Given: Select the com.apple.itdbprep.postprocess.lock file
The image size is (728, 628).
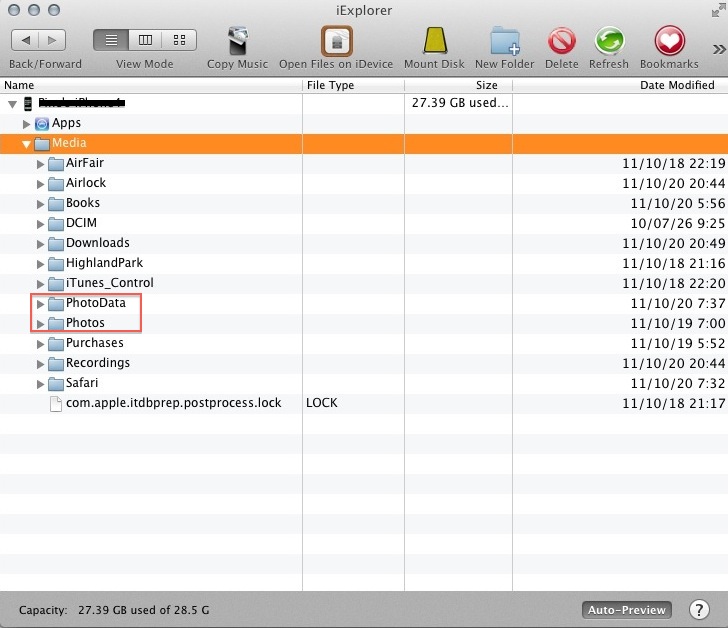Looking at the screenshot, I should (x=173, y=403).
